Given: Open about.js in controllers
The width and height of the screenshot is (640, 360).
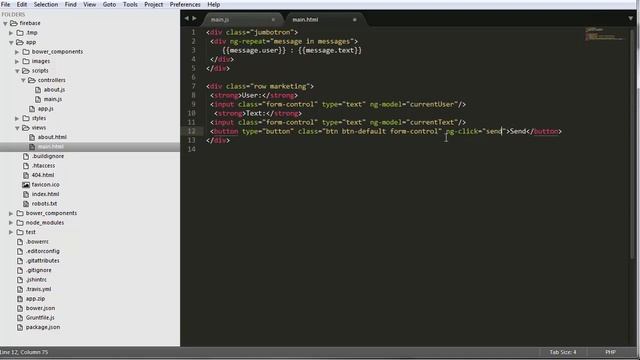Looking at the screenshot, I should (54, 90).
